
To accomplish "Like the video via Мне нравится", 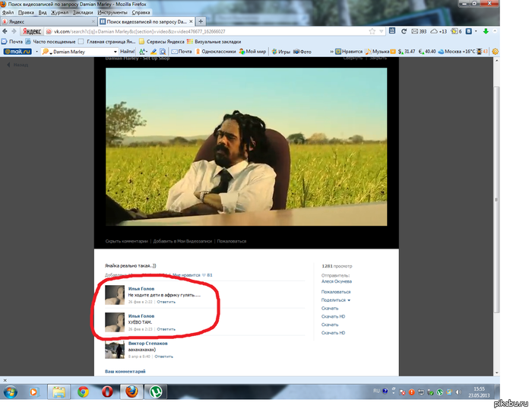I will point(192,275).
